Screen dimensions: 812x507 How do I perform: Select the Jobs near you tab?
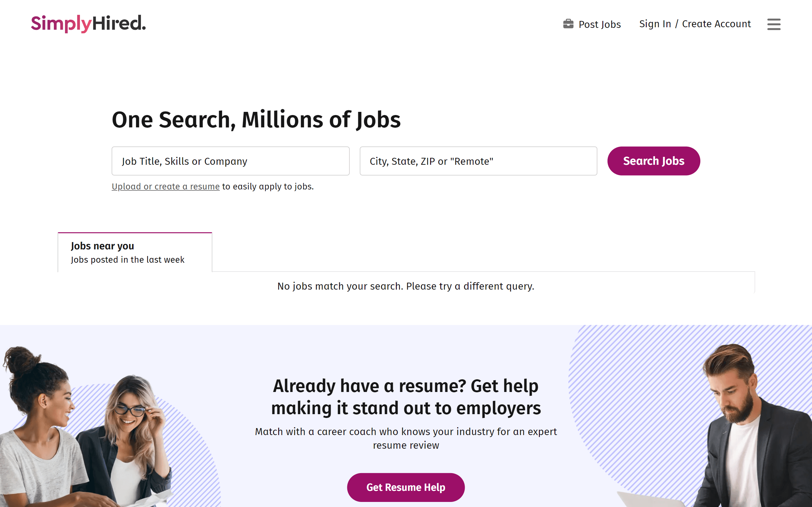pos(102,246)
